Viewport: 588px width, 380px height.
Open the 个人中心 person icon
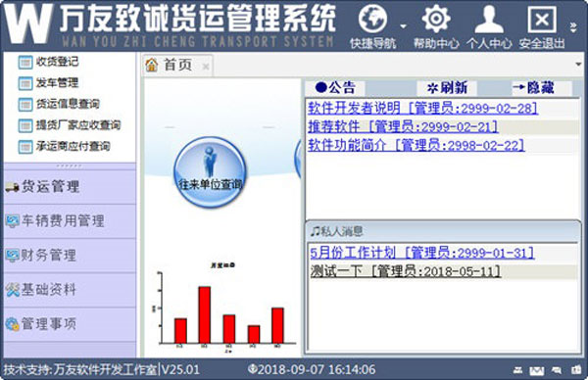pos(489,19)
